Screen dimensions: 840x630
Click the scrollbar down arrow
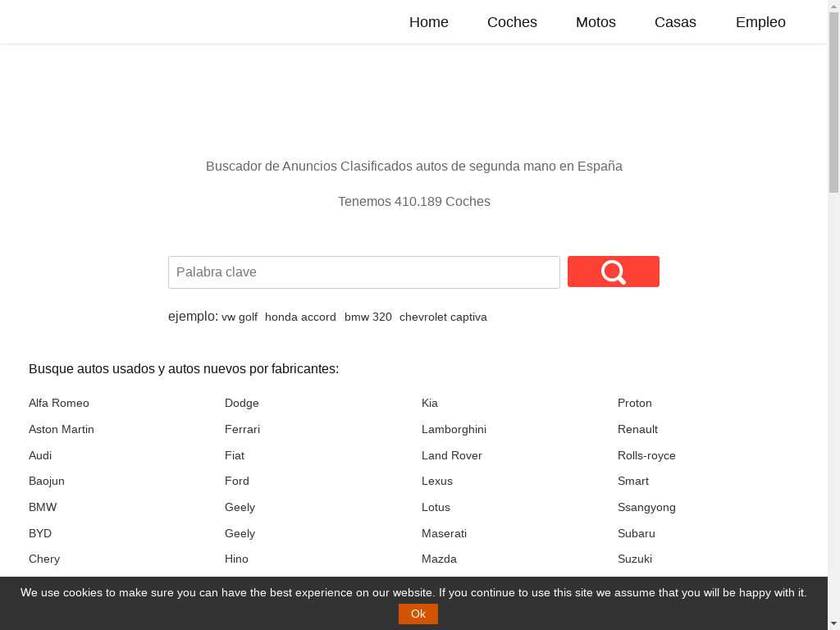[x=833, y=624]
